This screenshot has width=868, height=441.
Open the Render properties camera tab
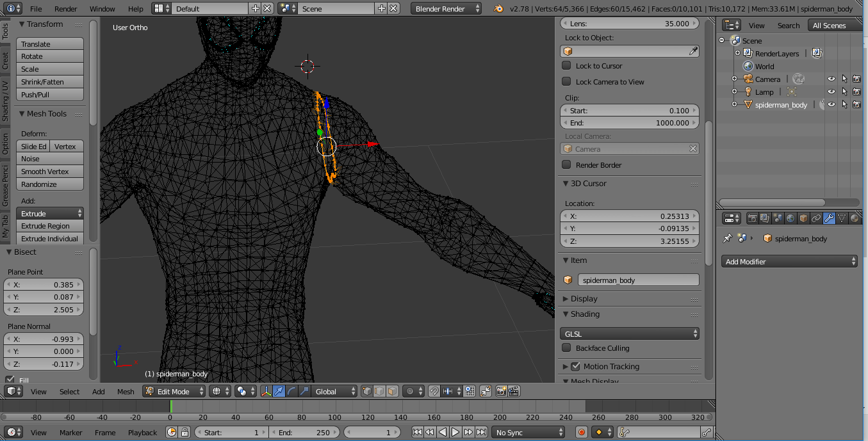[x=753, y=218]
